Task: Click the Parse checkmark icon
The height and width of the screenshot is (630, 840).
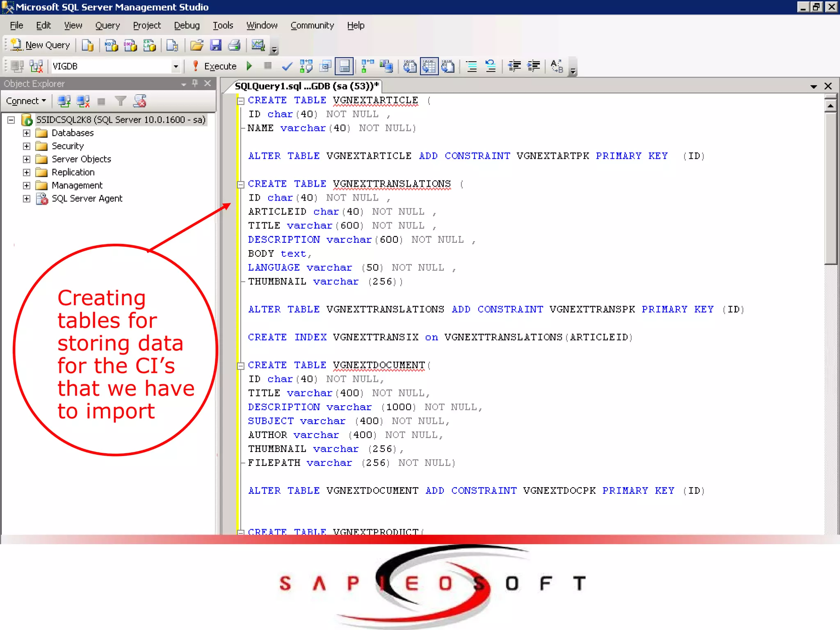Action: tap(287, 66)
